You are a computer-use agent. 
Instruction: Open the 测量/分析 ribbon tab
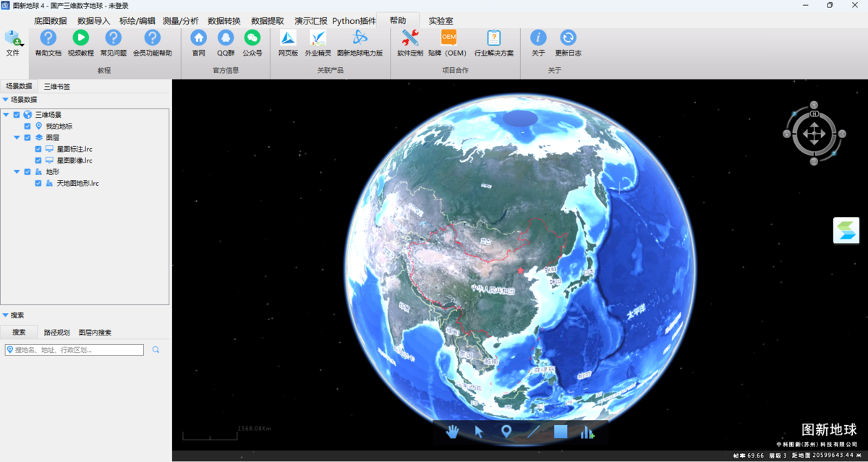coord(180,21)
